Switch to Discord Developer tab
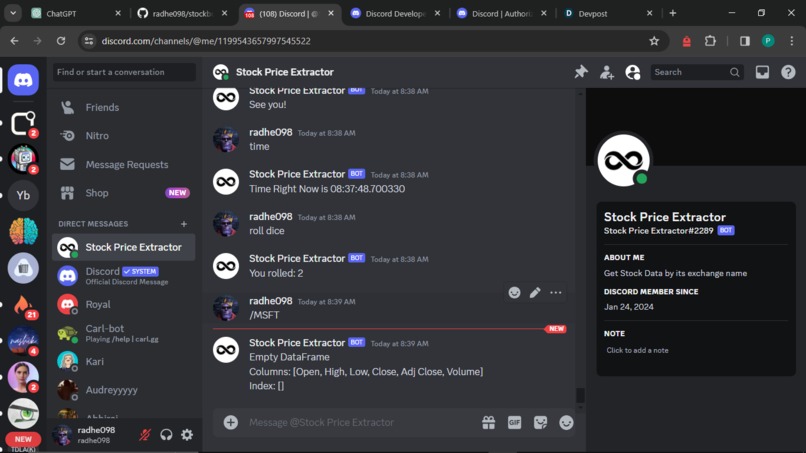 pos(396,13)
